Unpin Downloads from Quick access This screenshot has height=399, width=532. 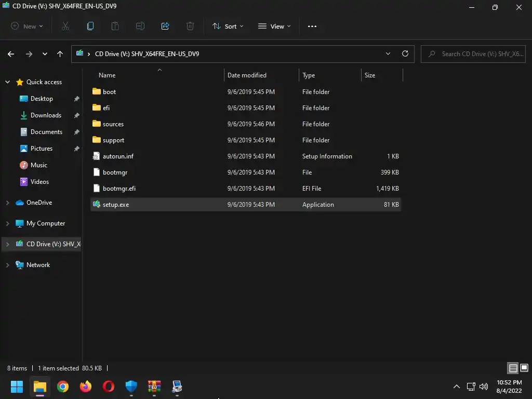pos(77,115)
